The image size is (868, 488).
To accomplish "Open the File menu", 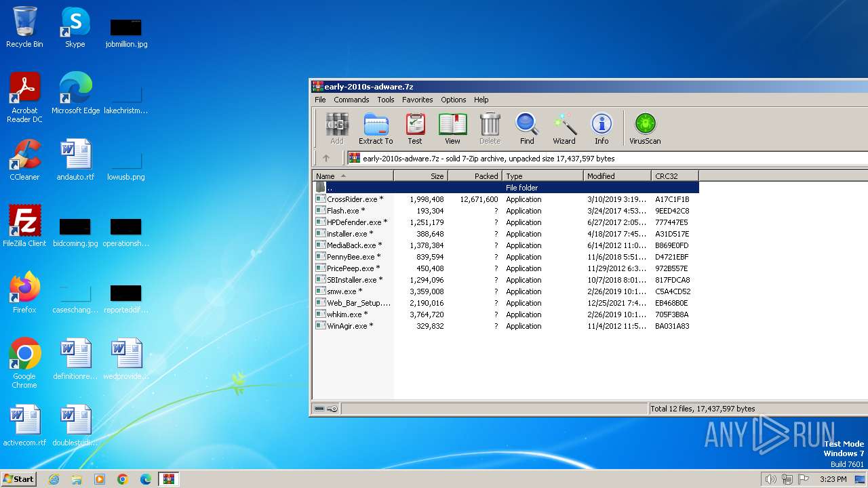I will [320, 100].
